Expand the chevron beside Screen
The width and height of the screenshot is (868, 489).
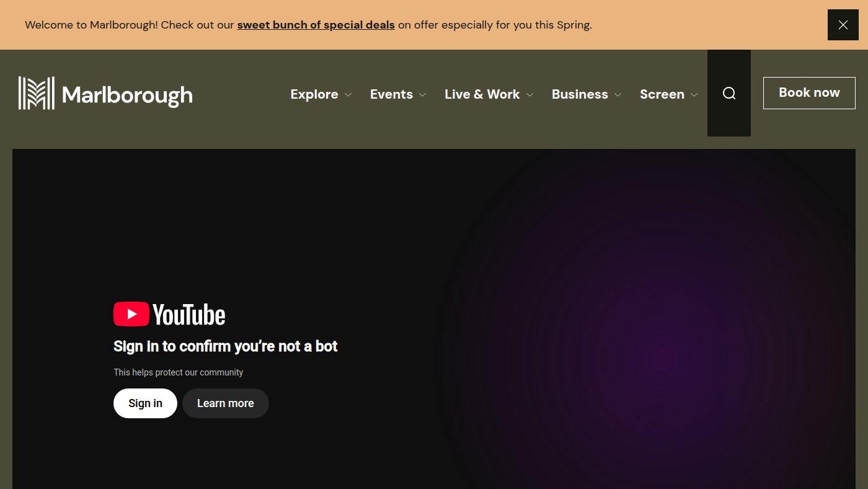coord(694,95)
